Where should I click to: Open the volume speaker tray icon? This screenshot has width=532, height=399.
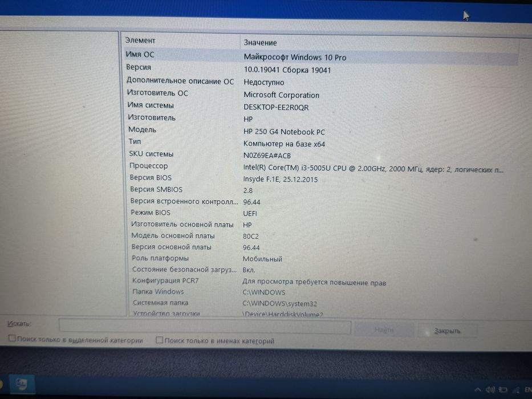(490, 389)
